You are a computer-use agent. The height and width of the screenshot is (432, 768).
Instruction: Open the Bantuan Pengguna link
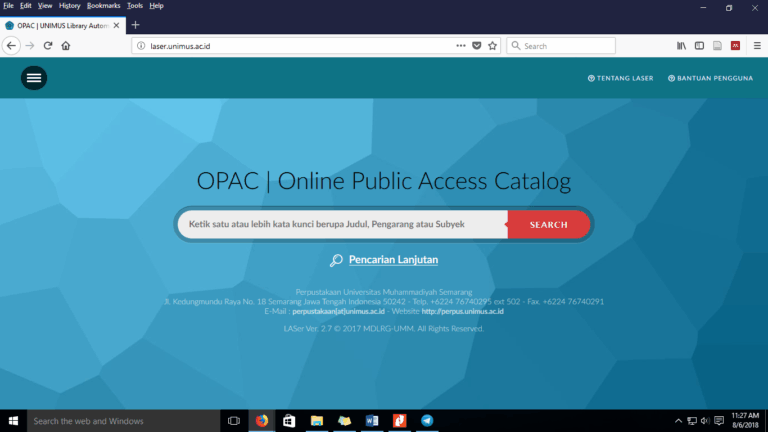[714, 77]
